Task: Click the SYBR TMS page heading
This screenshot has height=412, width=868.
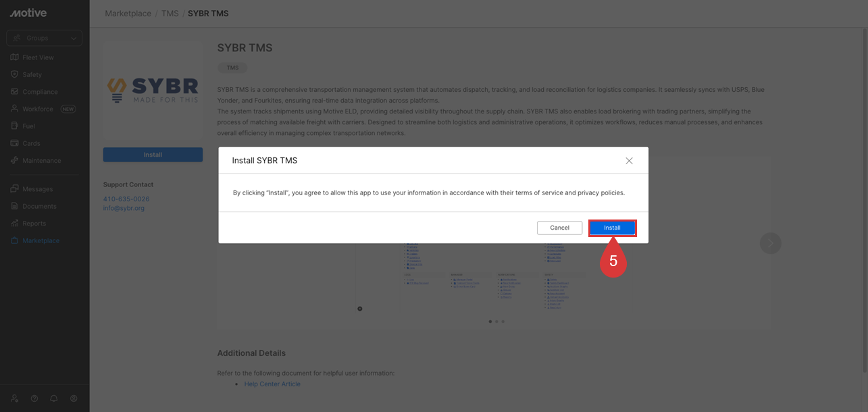Action: pyautogui.click(x=245, y=48)
